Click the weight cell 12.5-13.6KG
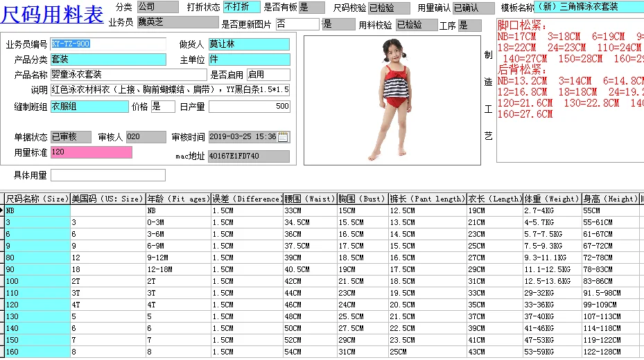The height and width of the screenshot is (360, 644). [x=552, y=281]
